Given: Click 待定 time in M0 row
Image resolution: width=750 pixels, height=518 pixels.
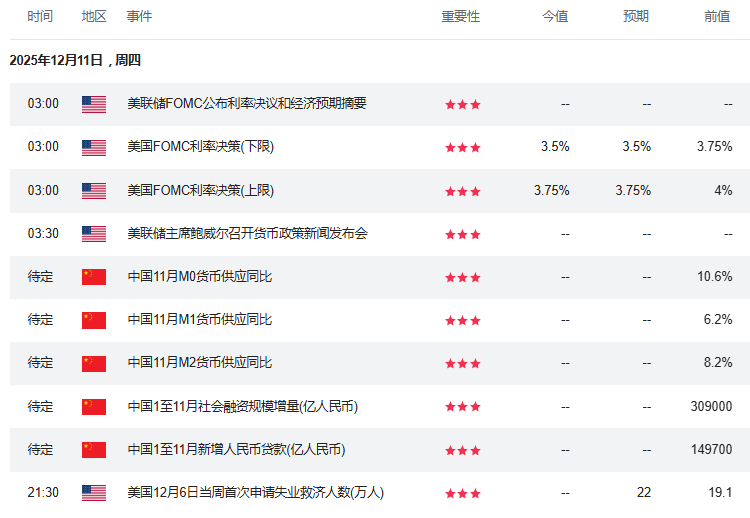Looking at the screenshot, I should point(40,276).
